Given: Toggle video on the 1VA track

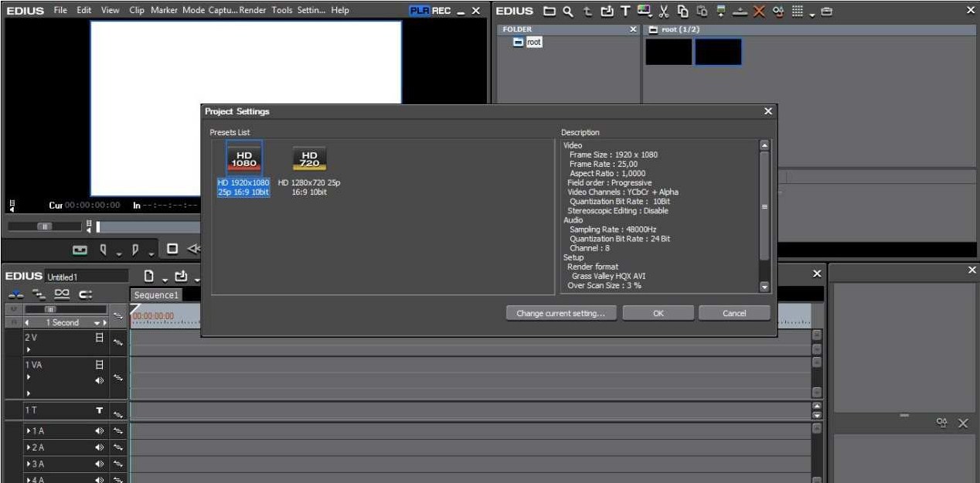Looking at the screenshot, I should click(99, 364).
